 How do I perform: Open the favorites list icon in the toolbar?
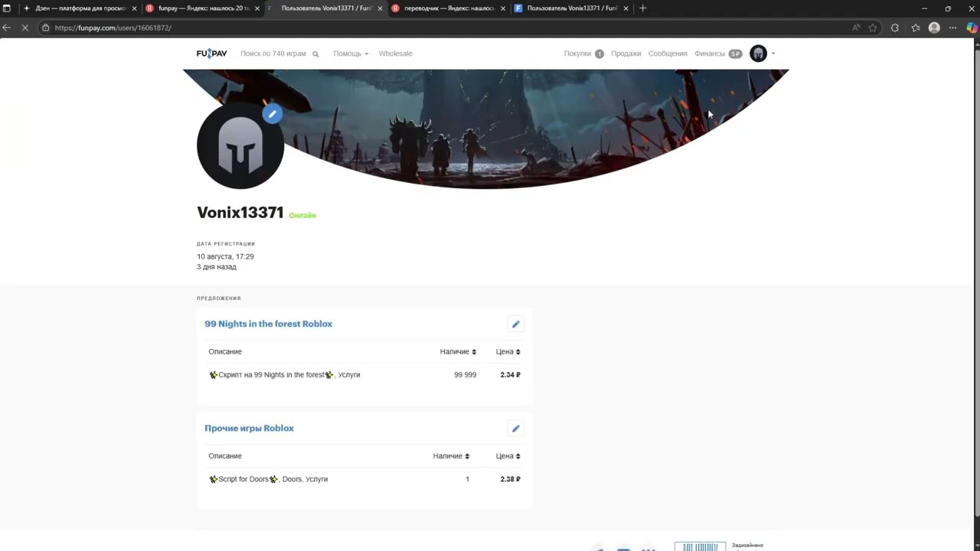click(916, 28)
